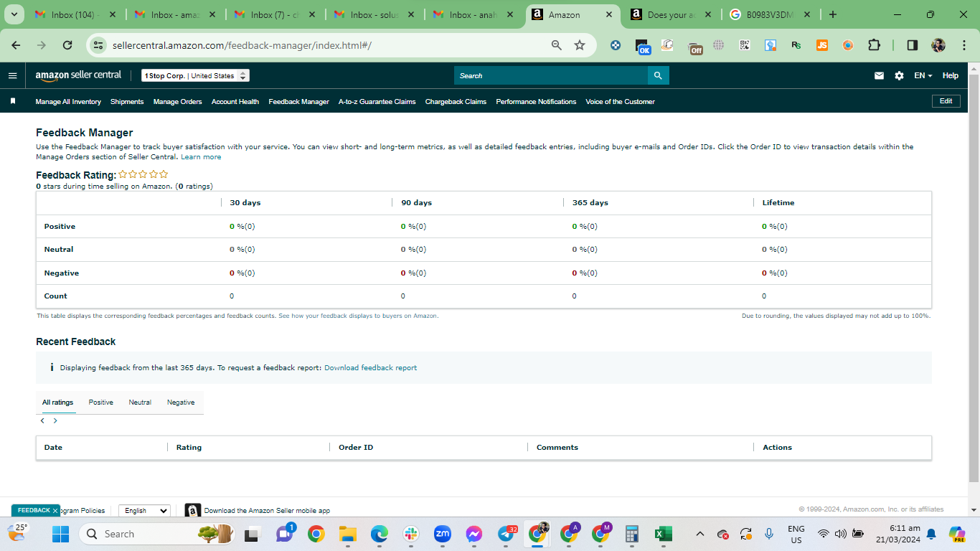Go back to the previous page
This screenshot has width=980, height=551.
pos(16,45)
